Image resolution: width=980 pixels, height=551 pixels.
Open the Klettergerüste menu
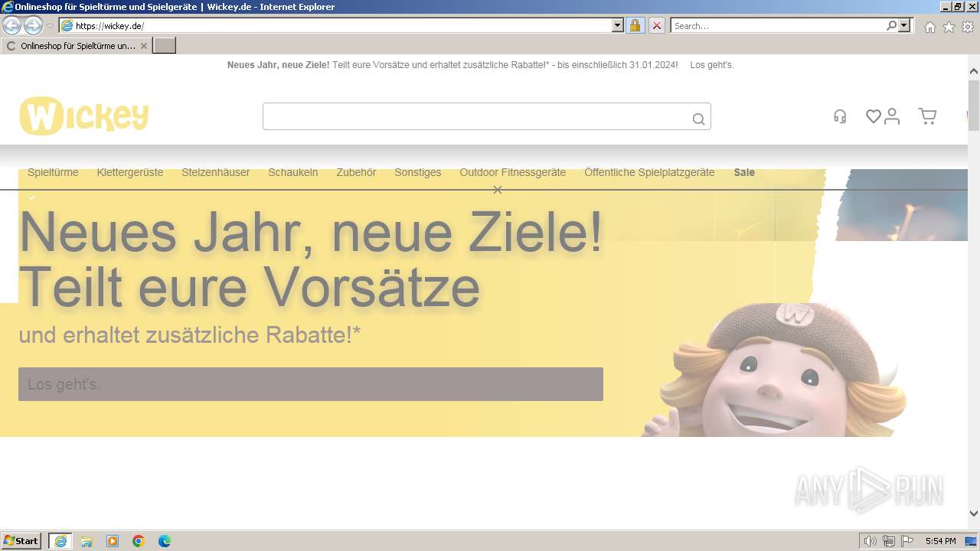(x=130, y=172)
